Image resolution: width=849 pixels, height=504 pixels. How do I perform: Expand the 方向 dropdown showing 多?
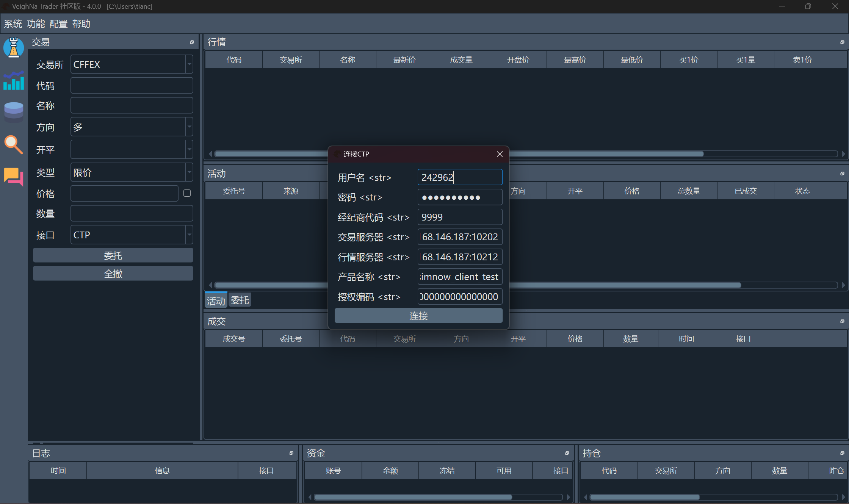pyautogui.click(x=189, y=127)
